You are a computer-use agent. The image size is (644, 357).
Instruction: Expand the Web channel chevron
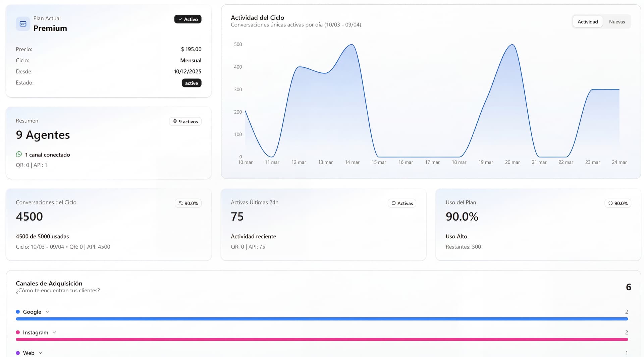[x=41, y=353]
